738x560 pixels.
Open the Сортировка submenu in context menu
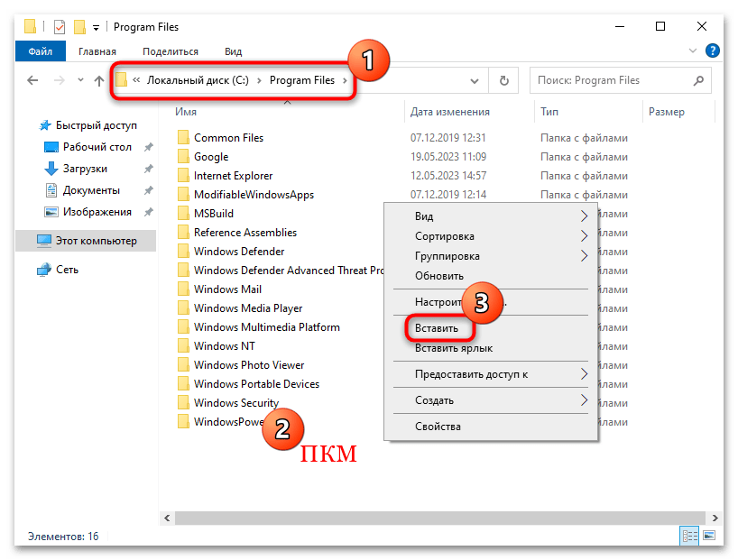(x=491, y=236)
